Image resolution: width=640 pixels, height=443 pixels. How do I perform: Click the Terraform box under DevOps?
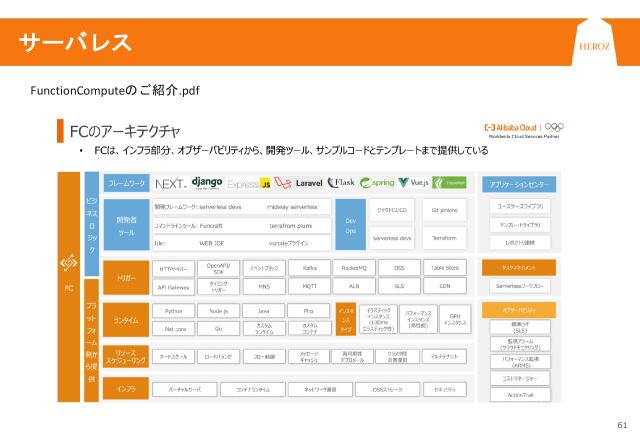(x=444, y=238)
